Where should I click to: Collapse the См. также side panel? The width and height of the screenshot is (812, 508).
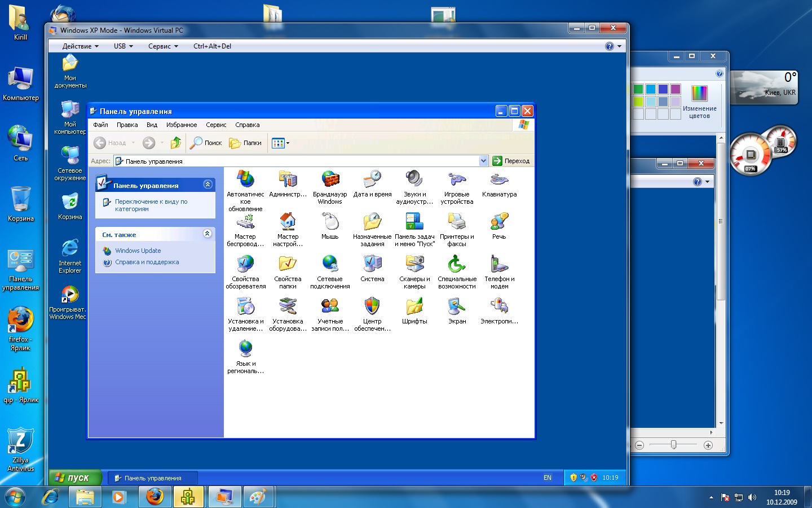(x=208, y=234)
